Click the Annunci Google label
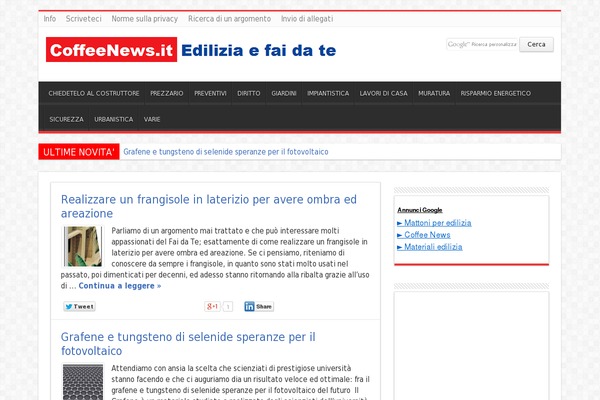600x400 pixels. tap(420, 210)
